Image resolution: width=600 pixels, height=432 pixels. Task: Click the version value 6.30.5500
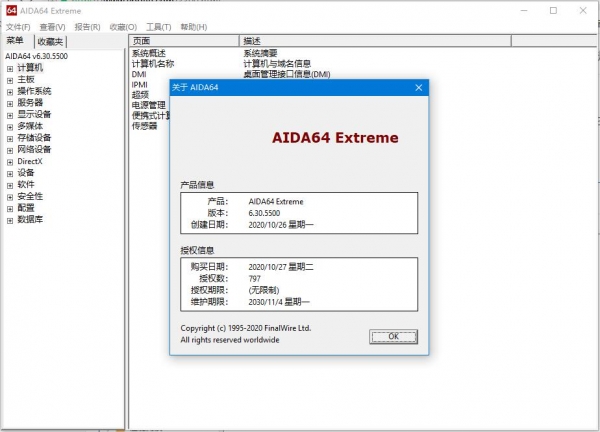[x=264, y=213]
